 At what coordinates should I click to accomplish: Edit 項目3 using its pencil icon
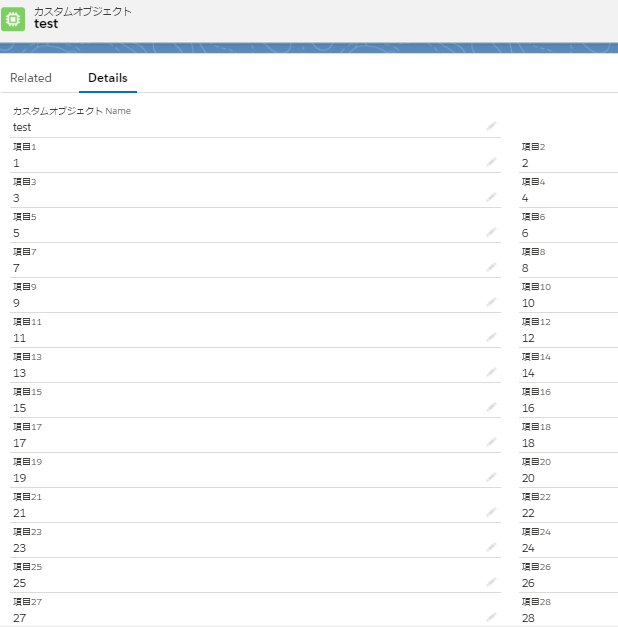point(491,197)
